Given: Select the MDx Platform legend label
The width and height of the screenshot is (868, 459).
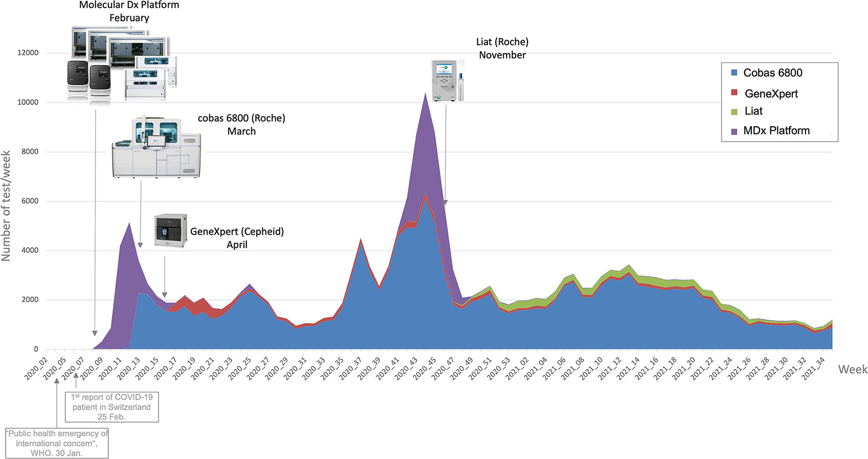Looking at the screenshot, I should point(776,131).
